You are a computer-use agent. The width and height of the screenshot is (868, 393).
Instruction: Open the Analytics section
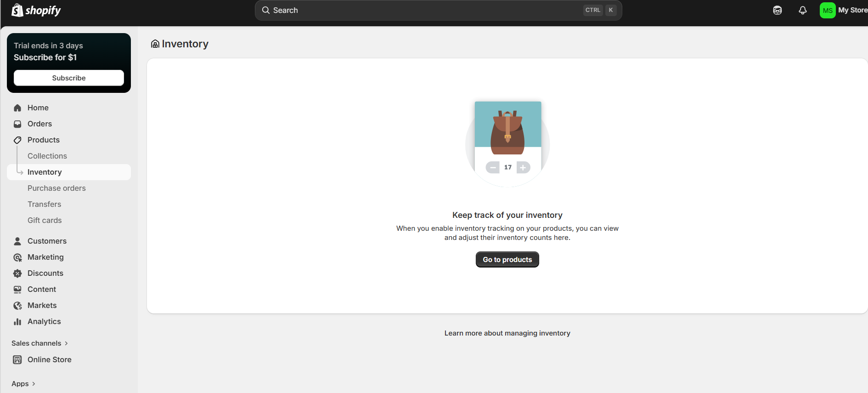(69, 321)
